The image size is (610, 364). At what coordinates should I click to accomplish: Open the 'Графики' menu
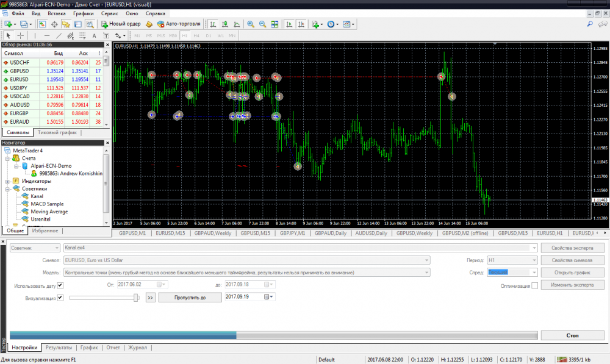83,13
